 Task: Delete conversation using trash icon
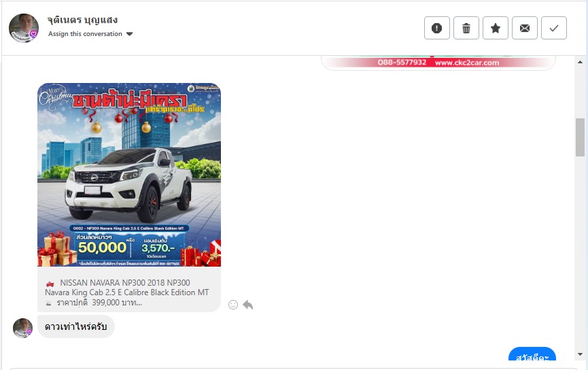[x=466, y=28]
